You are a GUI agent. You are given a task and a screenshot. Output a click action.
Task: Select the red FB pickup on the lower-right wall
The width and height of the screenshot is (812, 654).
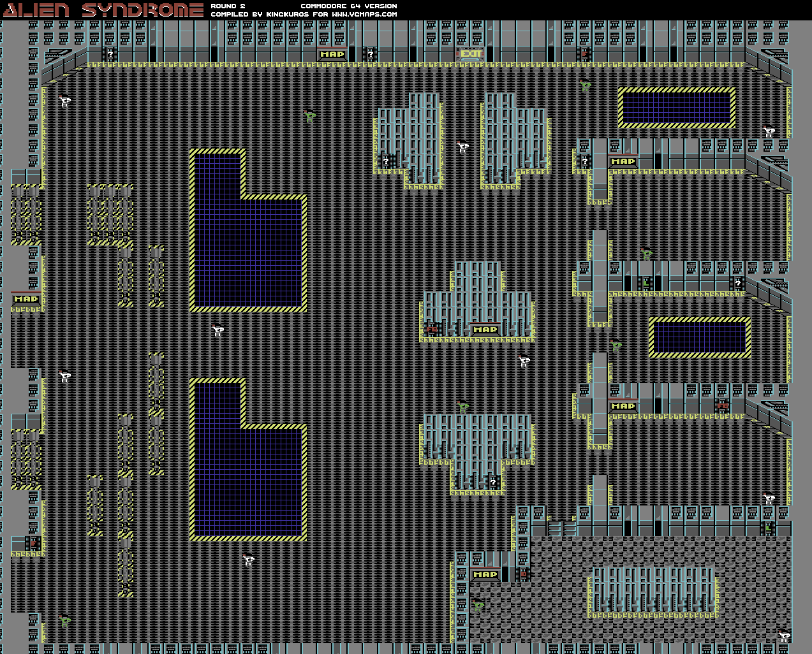click(722, 405)
